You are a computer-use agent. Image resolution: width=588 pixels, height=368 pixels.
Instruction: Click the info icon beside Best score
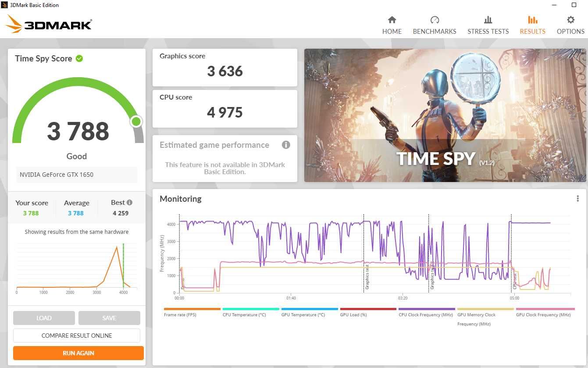129,203
